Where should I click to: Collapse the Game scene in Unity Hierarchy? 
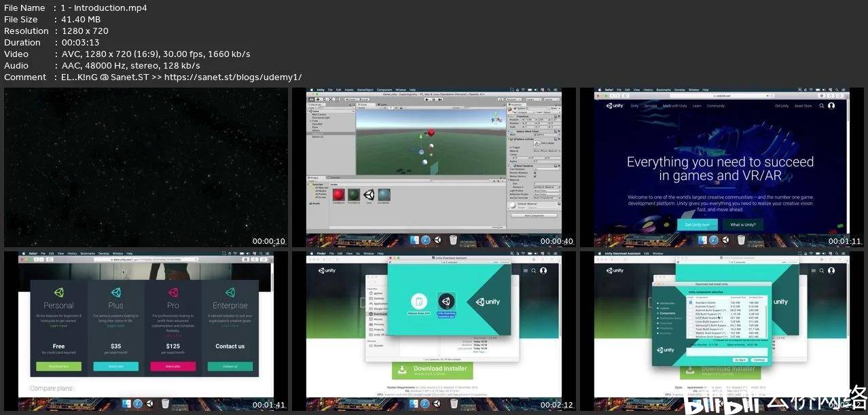[308, 111]
